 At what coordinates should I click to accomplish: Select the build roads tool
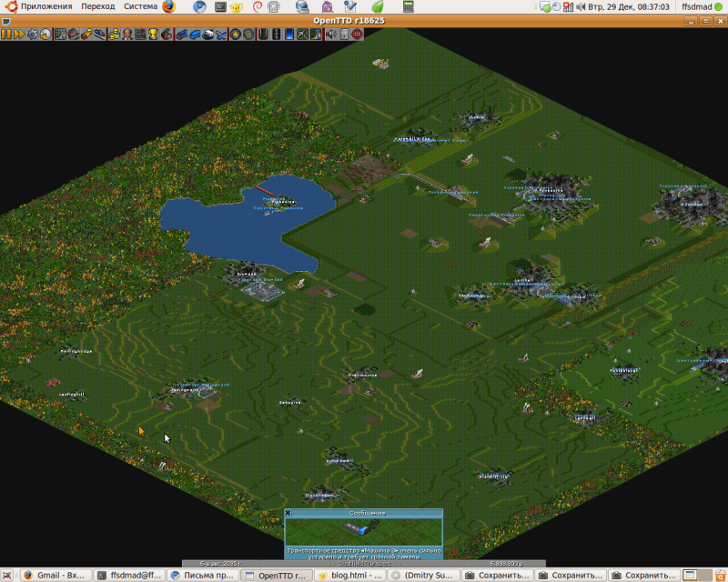click(x=276, y=35)
